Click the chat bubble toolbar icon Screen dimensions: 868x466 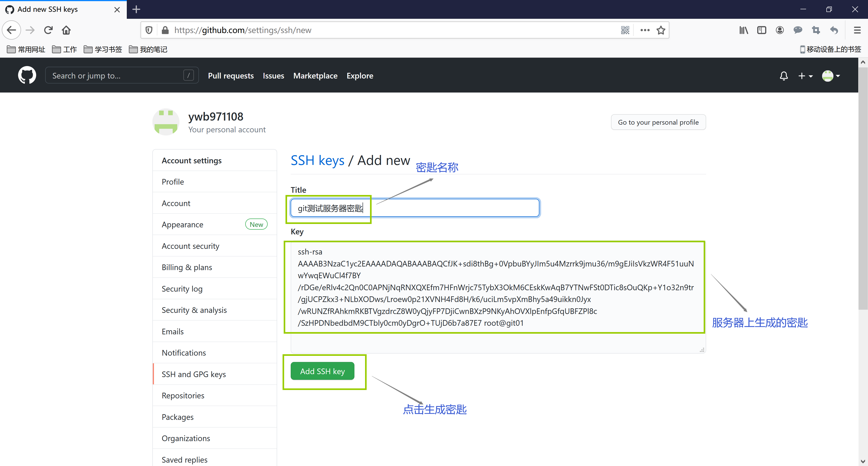(797, 30)
